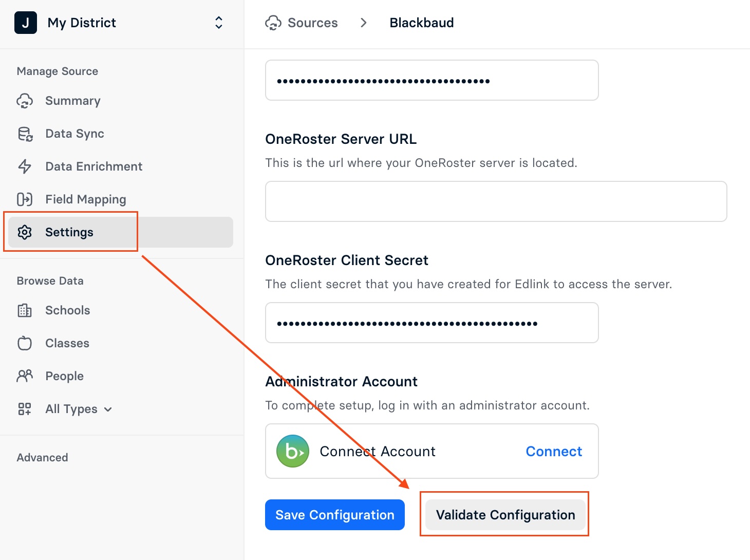Viewport: 750px width, 560px height.
Task: Navigate to Sources breadcrumb
Action: pyautogui.click(x=312, y=23)
